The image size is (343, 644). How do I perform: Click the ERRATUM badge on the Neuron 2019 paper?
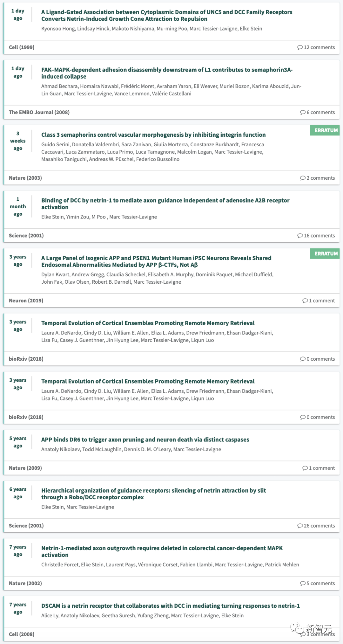(x=326, y=253)
